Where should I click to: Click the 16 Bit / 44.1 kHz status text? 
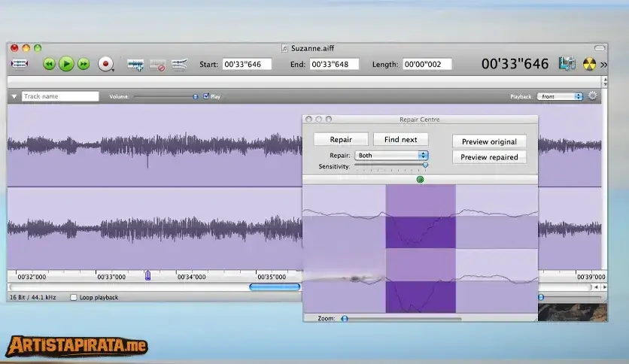coord(33,298)
